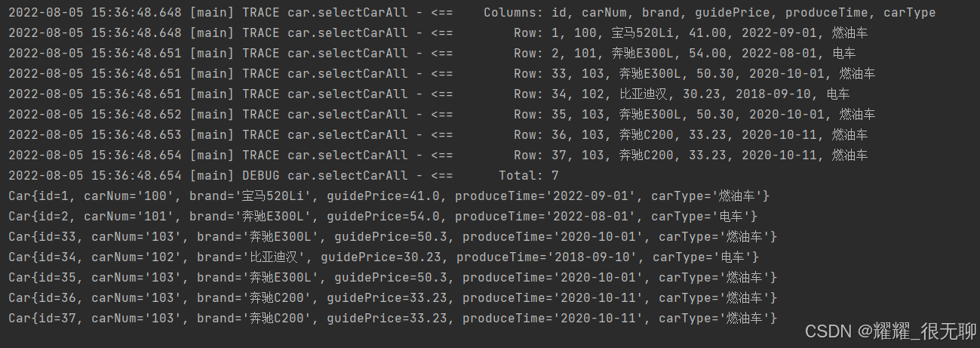Click the Car{id=34} output line
Viewport: 980px width, 348px height.
383,257
